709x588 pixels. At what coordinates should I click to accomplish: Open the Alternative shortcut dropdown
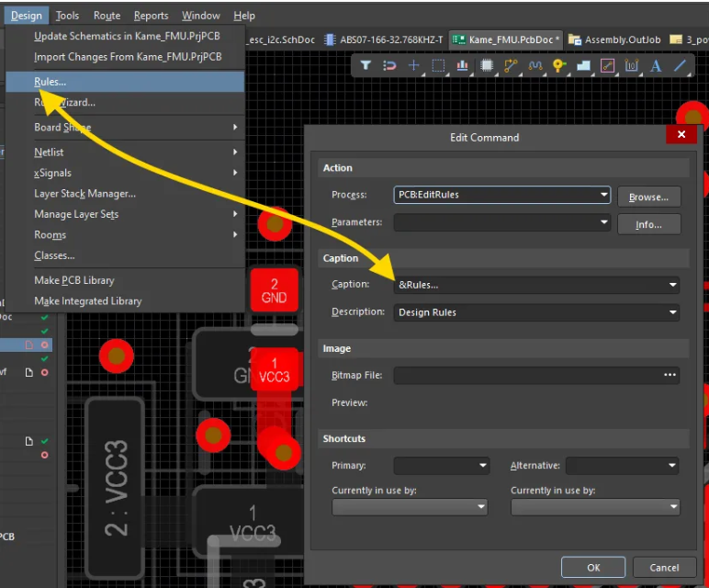point(672,466)
